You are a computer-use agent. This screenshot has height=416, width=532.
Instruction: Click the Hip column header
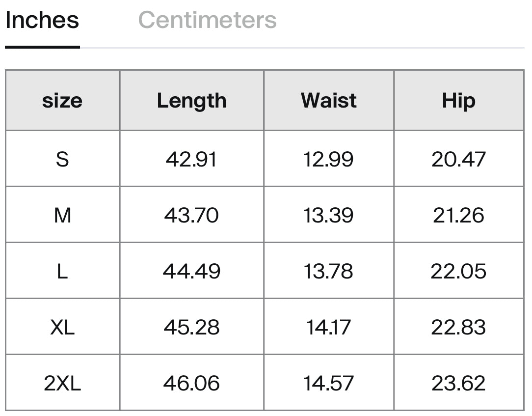pyautogui.click(x=459, y=101)
